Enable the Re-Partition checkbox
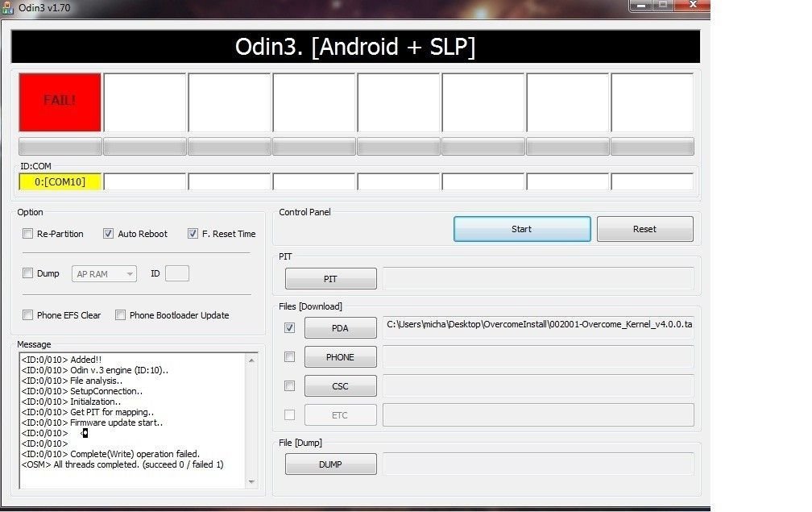812x512 pixels. tap(28, 234)
